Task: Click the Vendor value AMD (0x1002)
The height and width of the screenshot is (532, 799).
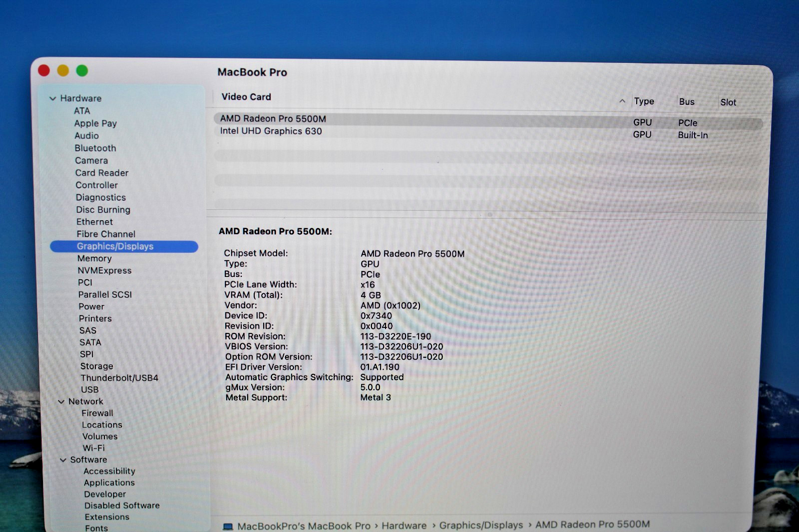Action: pyautogui.click(x=391, y=305)
